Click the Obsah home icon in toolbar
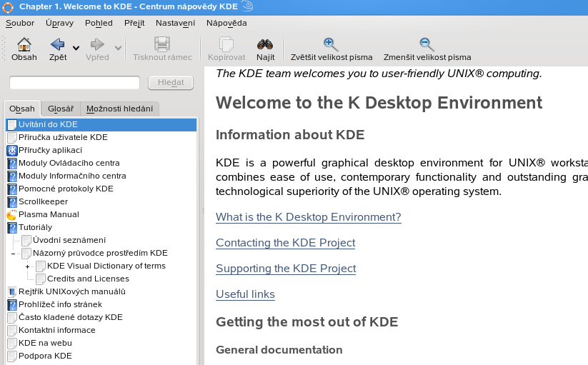Image resolution: width=588 pixels, height=365 pixels. [x=24, y=44]
